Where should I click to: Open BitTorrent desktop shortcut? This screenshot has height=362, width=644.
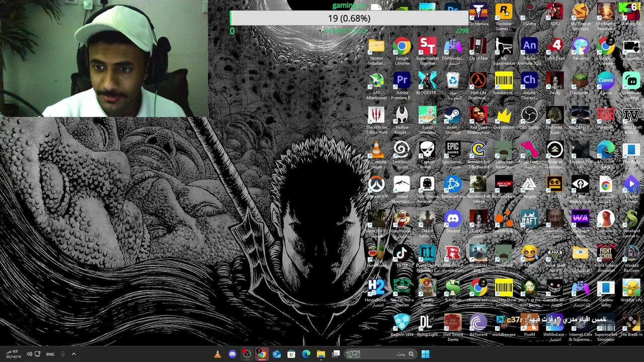[x=478, y=325]
